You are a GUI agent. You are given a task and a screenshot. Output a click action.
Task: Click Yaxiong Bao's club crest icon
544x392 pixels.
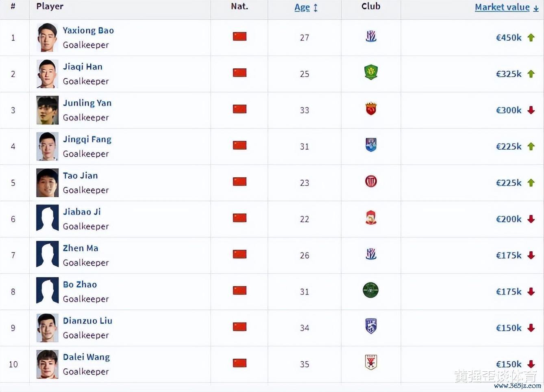(x=371, y=37)
